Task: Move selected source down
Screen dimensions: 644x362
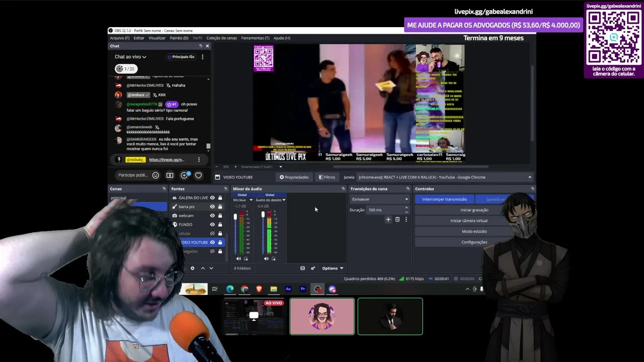Action: (x=211, y=268)
